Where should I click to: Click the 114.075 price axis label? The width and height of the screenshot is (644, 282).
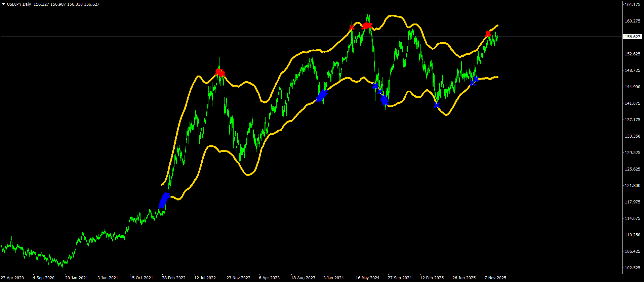click(x=632, y=219)
